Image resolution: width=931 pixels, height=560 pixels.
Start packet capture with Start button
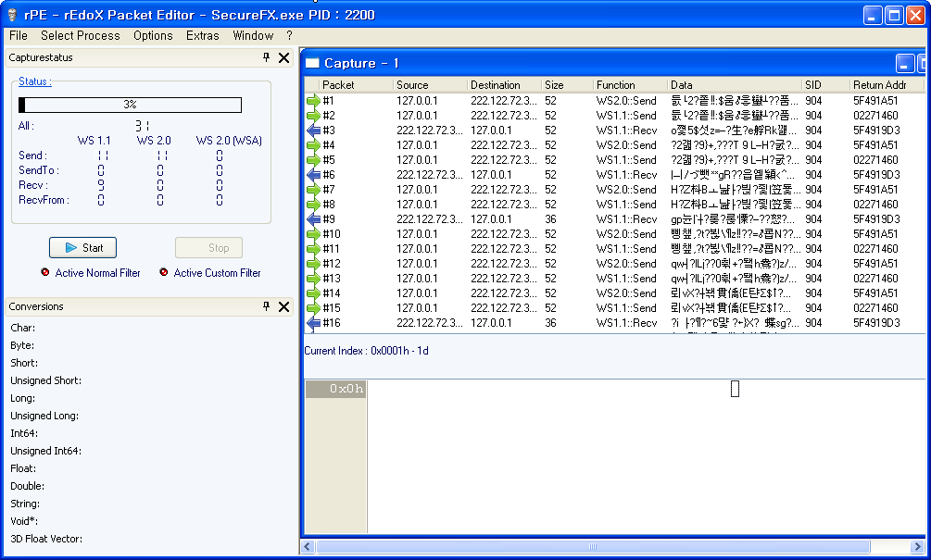pyautogui.click(x=82, y=248)
